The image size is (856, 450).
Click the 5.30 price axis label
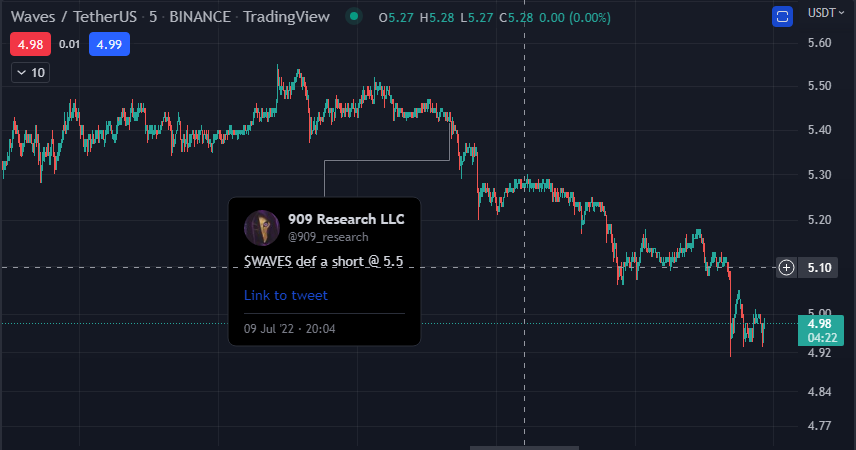point(819,175)
